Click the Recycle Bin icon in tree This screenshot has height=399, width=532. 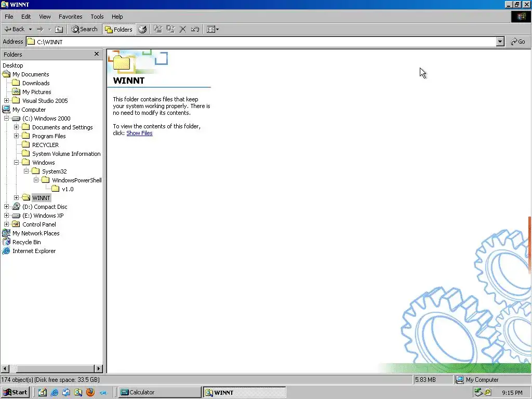(6, 242)
